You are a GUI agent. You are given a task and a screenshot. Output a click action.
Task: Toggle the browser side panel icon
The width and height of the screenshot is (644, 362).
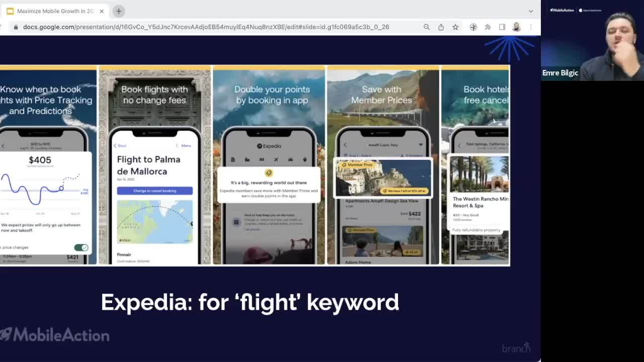502,27
